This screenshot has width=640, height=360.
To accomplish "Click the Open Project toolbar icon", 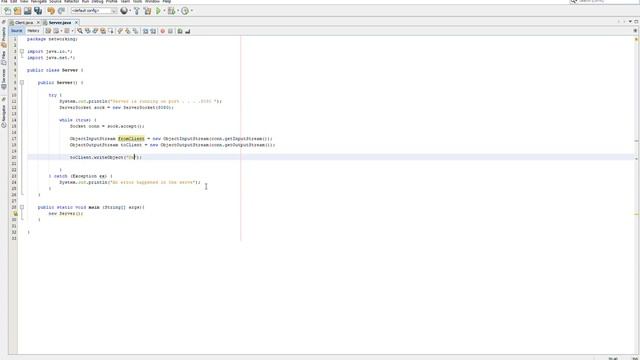I will click(x=27, y=11).
